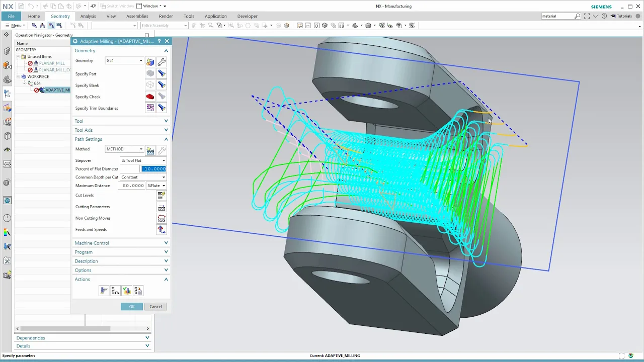Click the settings gear icon atop resource bar
This screenshot has width=644, height=362.
coord(7,35)
